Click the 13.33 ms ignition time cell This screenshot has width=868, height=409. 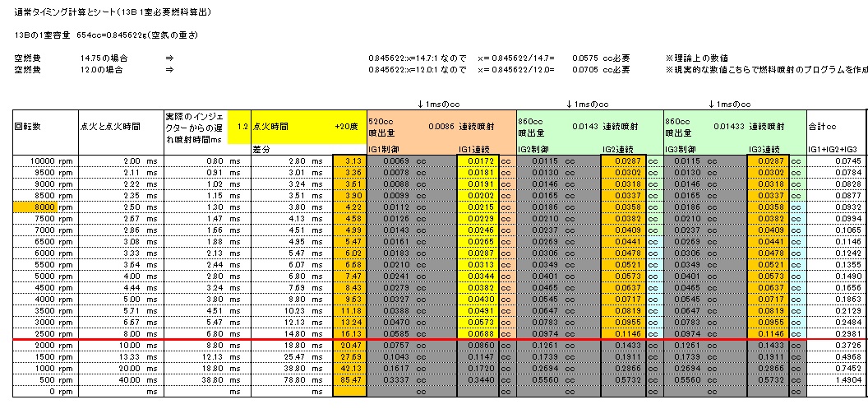point(121,357)
